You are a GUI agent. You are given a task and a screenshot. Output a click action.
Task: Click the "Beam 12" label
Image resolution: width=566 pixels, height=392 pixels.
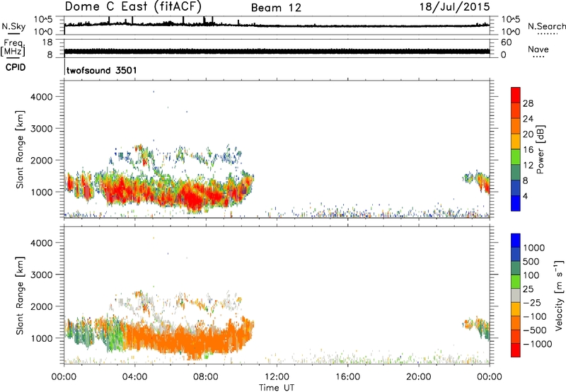[x=276, y=8]
